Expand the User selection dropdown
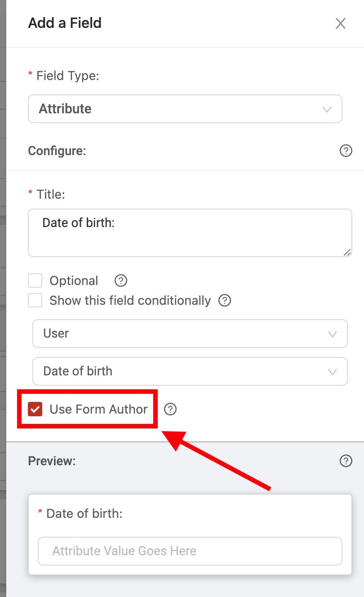 pos(190,334)
